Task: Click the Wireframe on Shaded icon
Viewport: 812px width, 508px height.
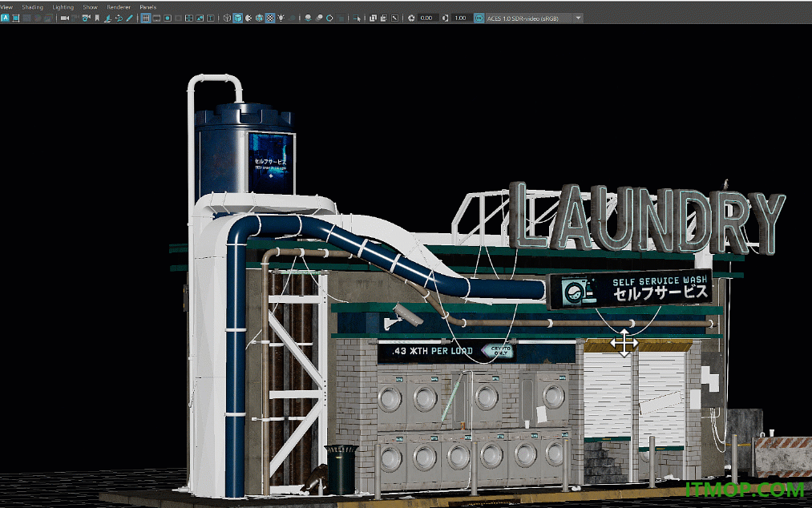Action: [x=260, y=18]
